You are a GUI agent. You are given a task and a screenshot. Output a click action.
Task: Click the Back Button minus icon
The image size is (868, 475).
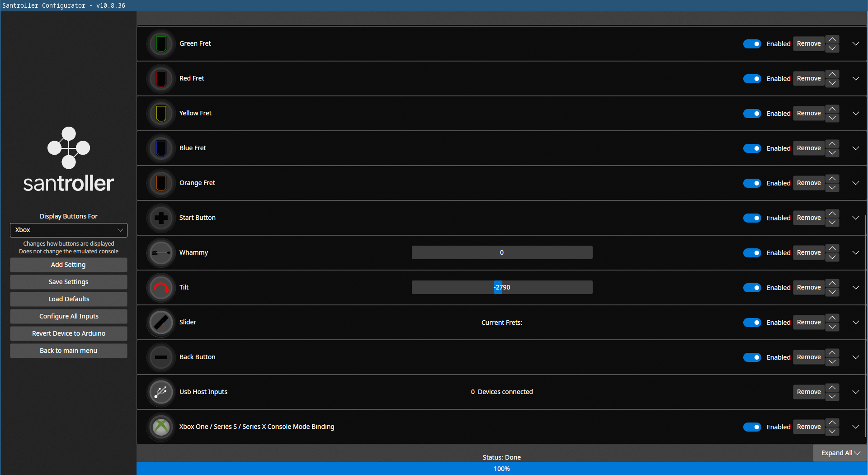tap(161, 357)
